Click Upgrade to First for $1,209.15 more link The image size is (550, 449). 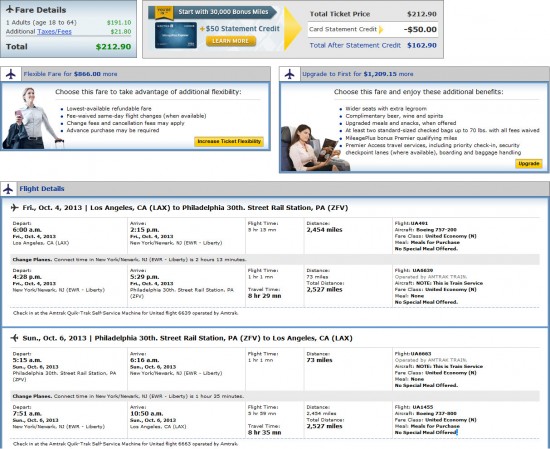(x=358, y=74)
